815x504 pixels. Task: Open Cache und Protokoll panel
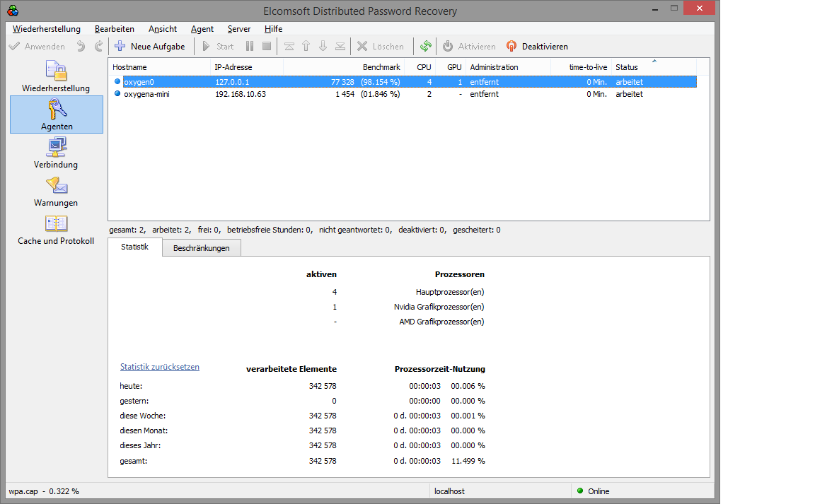(56, 230)
